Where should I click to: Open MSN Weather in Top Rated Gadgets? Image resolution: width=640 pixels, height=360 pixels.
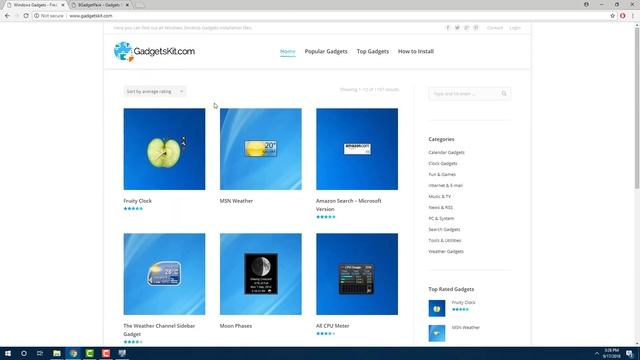tap(466, 327)
